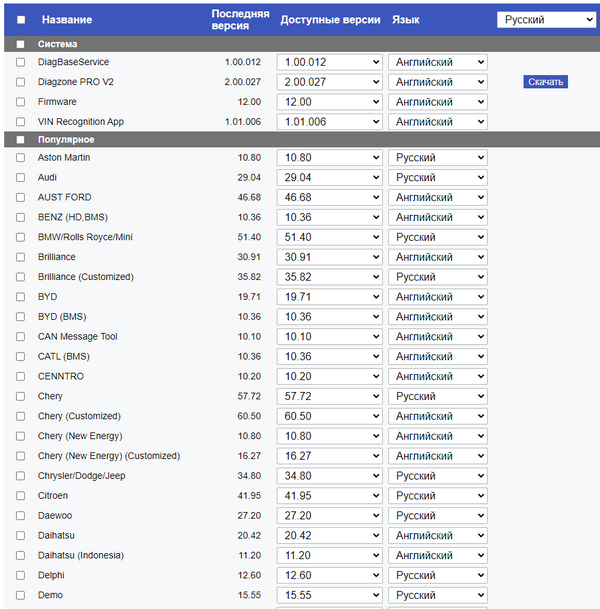
Task: Click latest version value 16.27
Action: 249,456
